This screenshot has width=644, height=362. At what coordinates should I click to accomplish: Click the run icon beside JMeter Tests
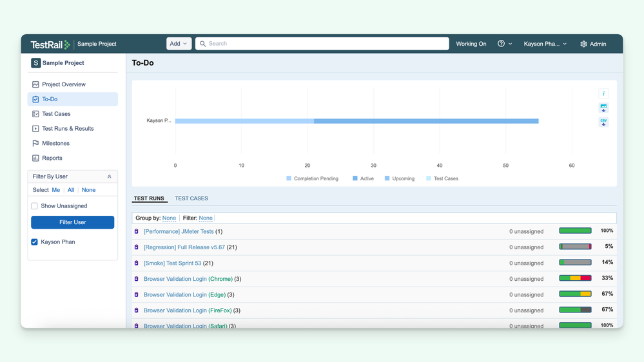pos(137,231)
